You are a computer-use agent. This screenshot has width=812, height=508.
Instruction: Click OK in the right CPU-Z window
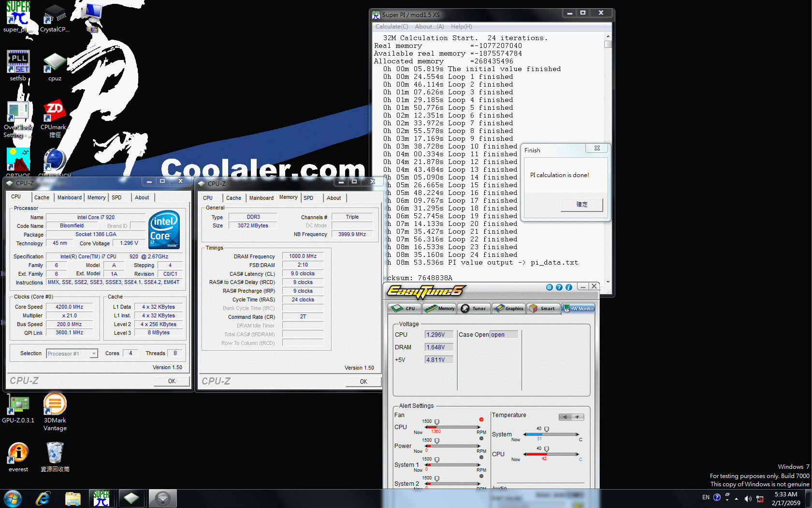[x=363, y=382]
